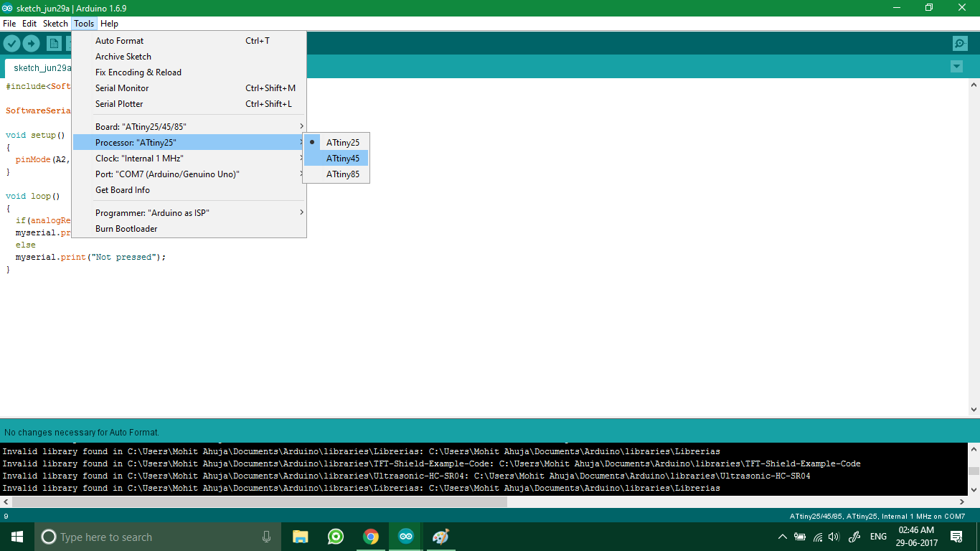980x551 pixels.
Task: Click the Arduino taskbar icon
Action: [406, 537]
